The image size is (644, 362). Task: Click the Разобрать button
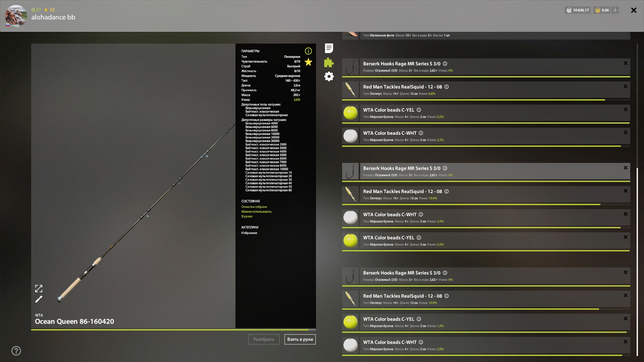(x=264, y=339)
